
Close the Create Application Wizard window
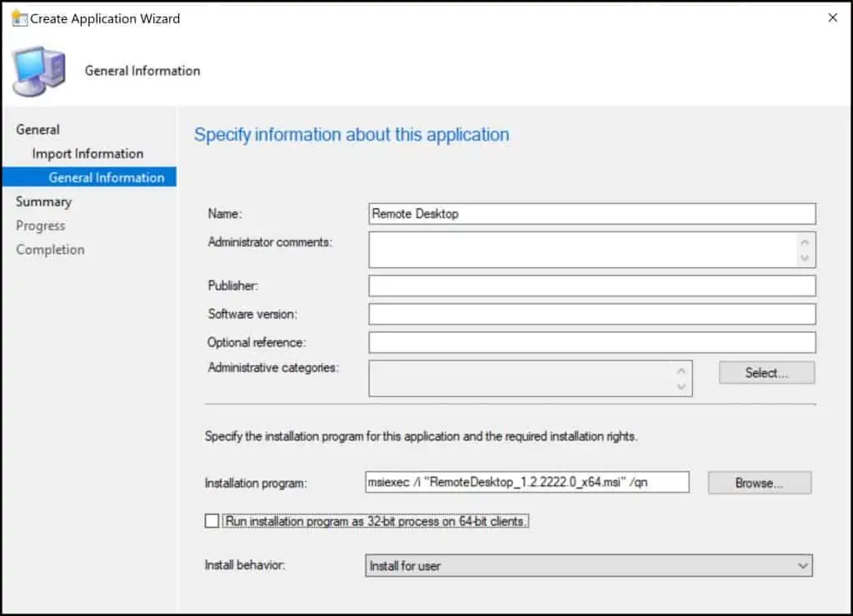832,18
